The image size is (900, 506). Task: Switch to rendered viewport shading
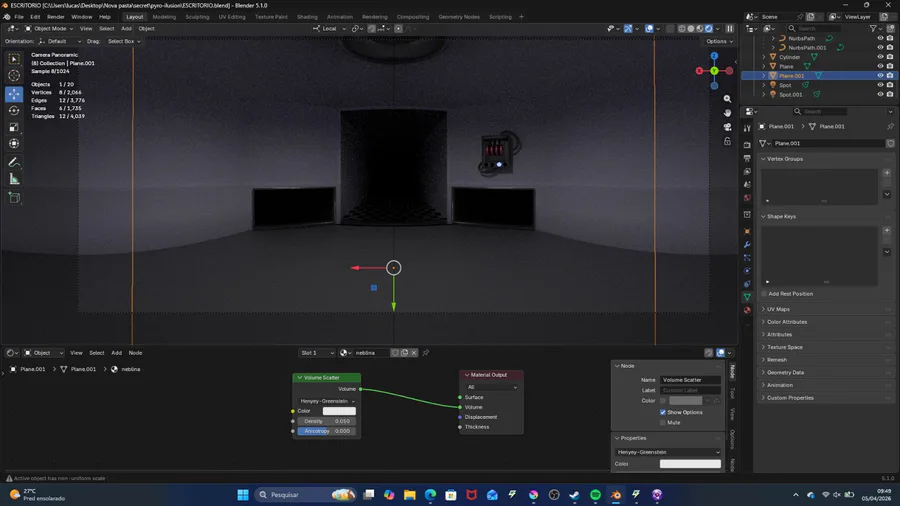coord(709,29)
